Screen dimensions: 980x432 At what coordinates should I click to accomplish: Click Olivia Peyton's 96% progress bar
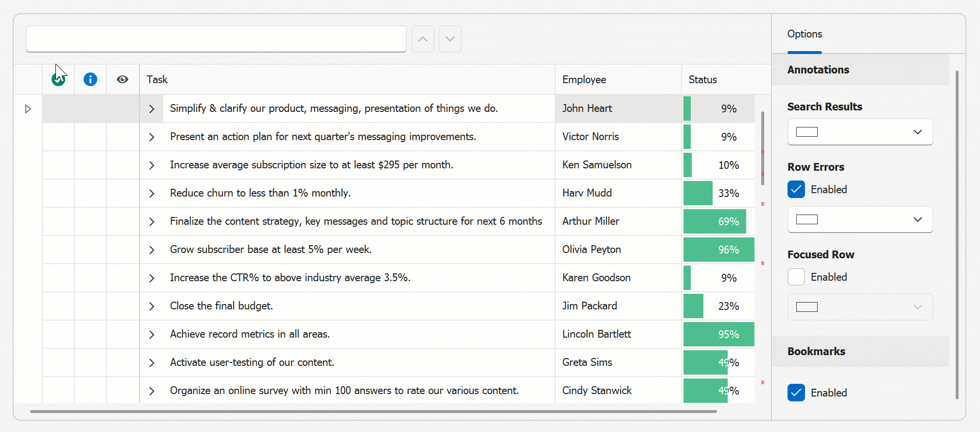tap(718, 250)
